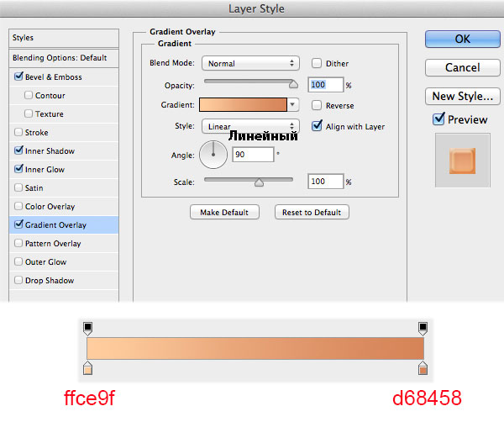The image size is (504, 422).
Task: Open gradient picker dropdown arrow
Action: pos(292,104)
